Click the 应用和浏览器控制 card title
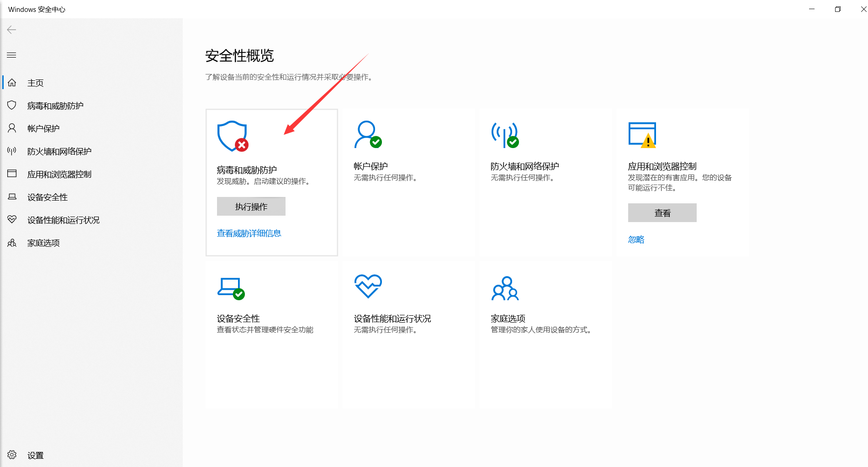868x467 pixels. coord(662,166)
